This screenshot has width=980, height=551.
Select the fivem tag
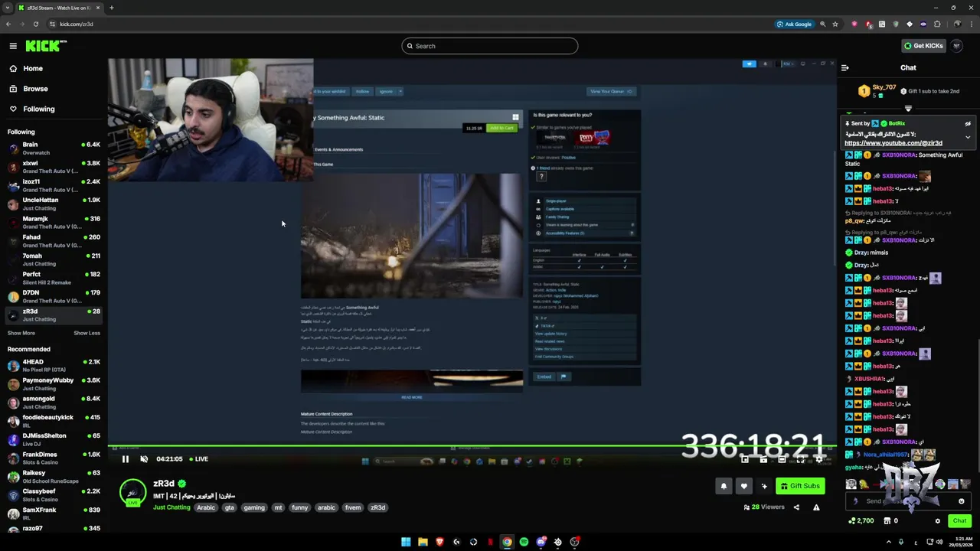point(352,507)
